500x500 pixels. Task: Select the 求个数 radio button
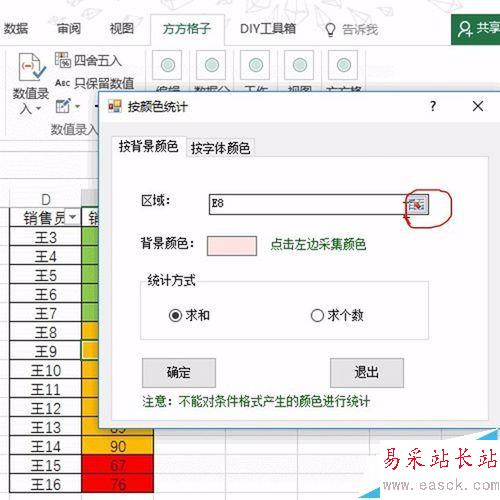[x=317, y=315]
